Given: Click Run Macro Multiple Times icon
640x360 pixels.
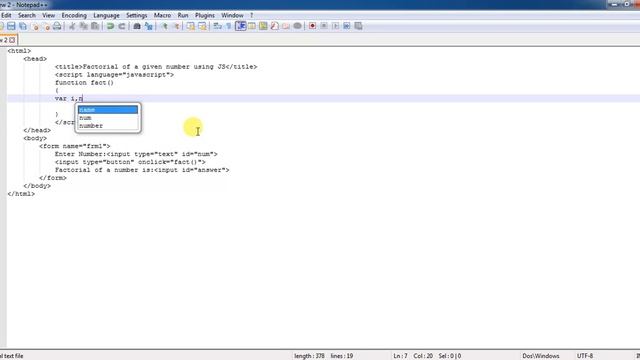Looking at the screenshot, I should click(x=347, y=26).
